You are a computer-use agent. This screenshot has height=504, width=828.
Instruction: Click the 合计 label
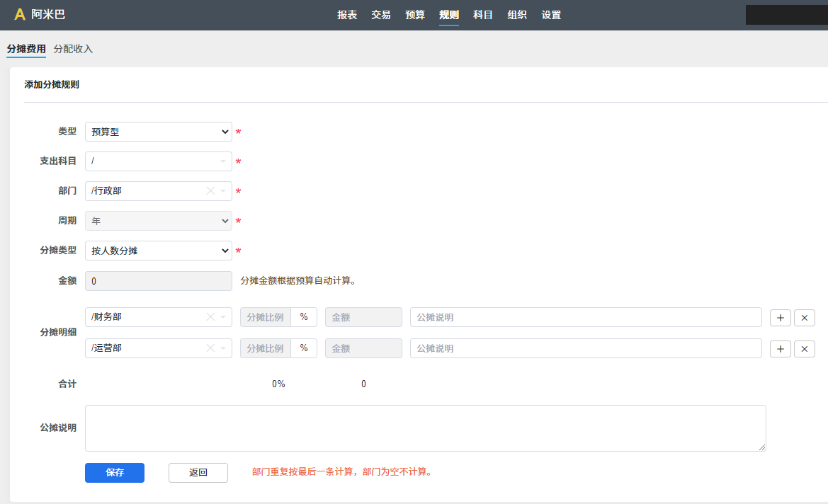click(x=67, y=384)
